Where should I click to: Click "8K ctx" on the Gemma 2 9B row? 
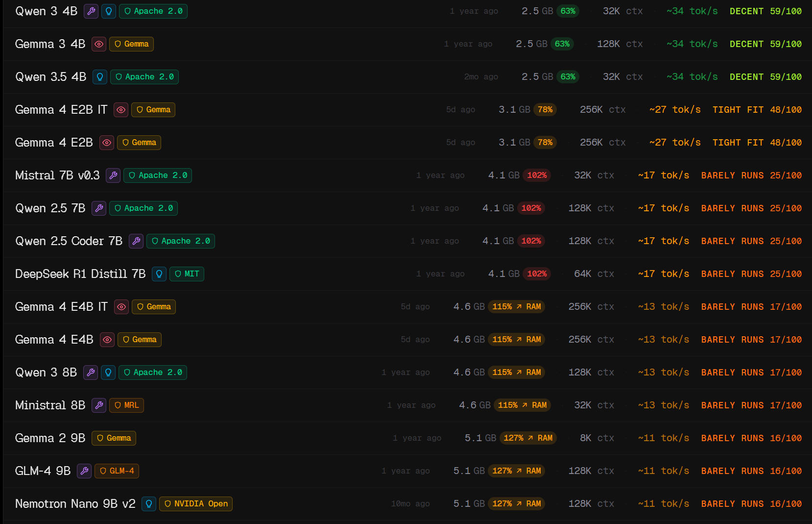point(597,438)
